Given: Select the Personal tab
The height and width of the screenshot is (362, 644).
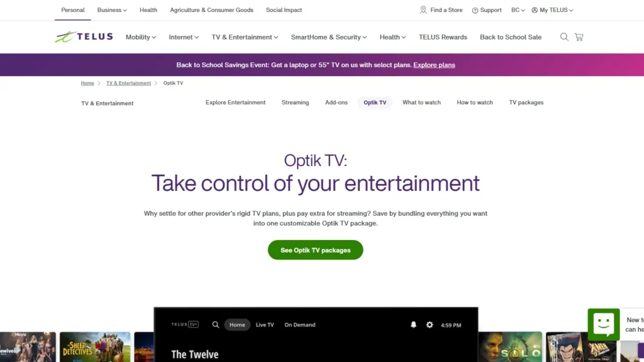Looking at the screenshot, I should 73,10.
